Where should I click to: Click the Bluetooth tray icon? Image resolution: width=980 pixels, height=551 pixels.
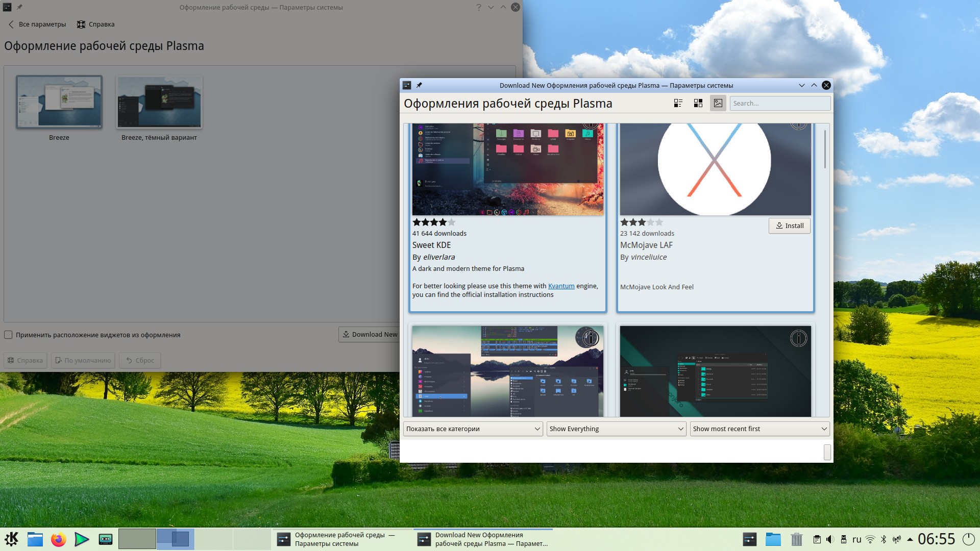coord(884,539)
